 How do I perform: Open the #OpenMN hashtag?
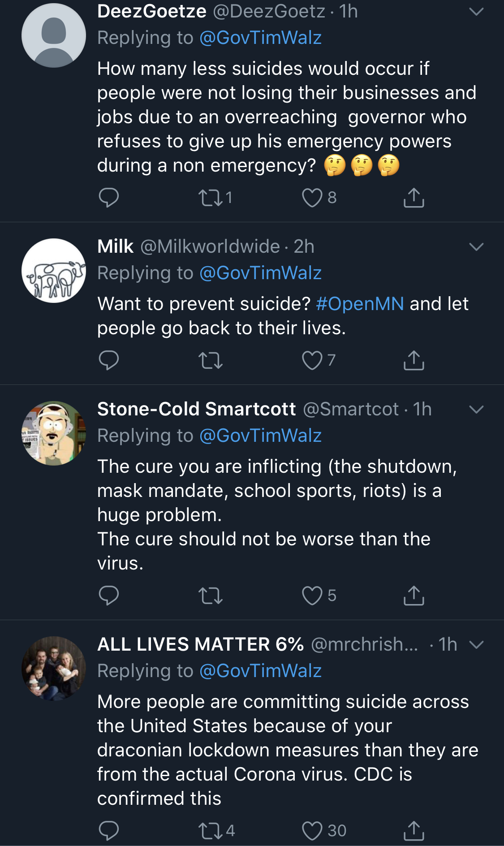(x=360, y=304)
